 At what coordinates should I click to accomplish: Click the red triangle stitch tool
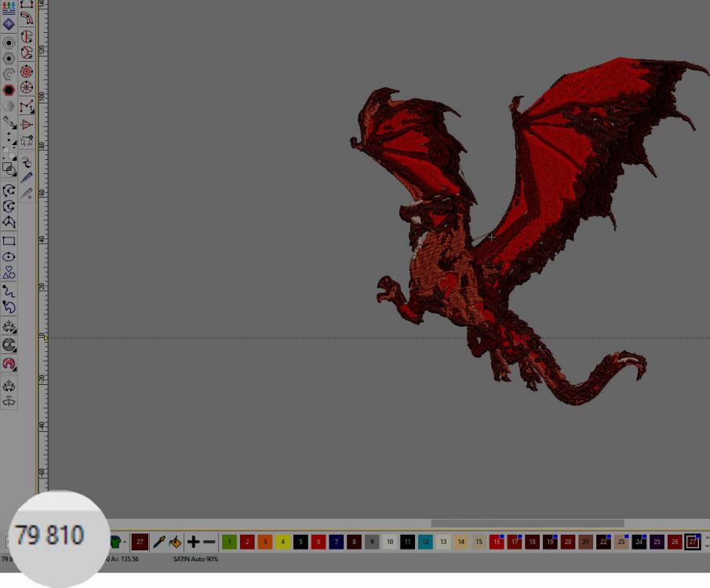27,124
